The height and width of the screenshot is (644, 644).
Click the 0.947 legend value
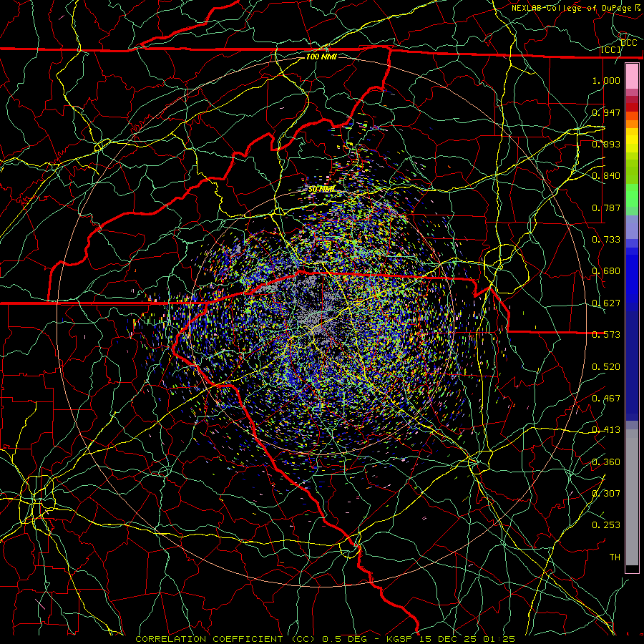606,112
